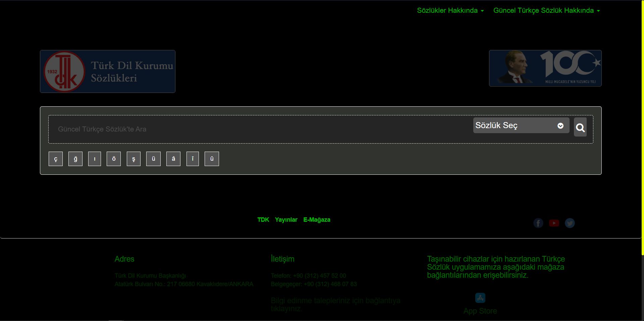Open the Twitter profile icon
644x321 pixels.
[x=570, y=223]
